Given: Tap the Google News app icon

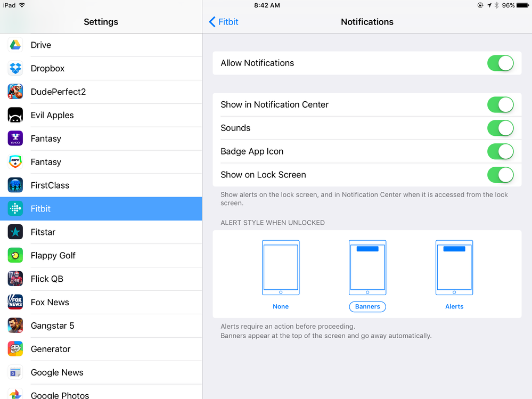Looking at the screenshot, I should pos(15,372).
